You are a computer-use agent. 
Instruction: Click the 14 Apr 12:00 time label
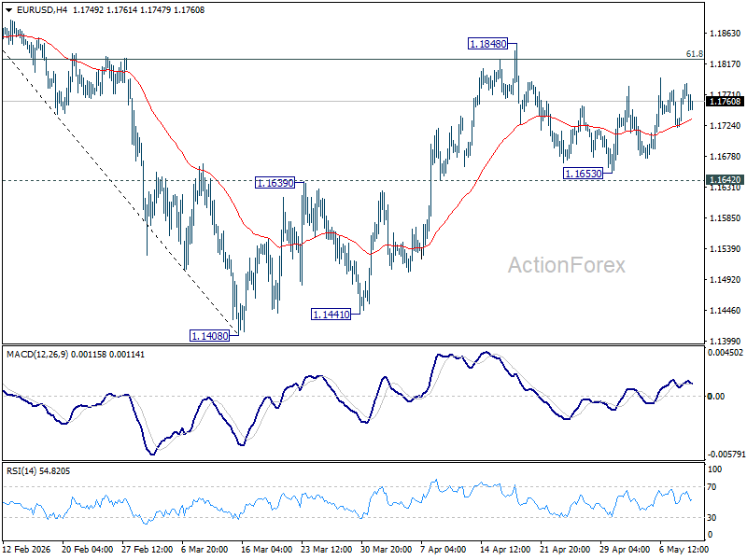(505, 549)
